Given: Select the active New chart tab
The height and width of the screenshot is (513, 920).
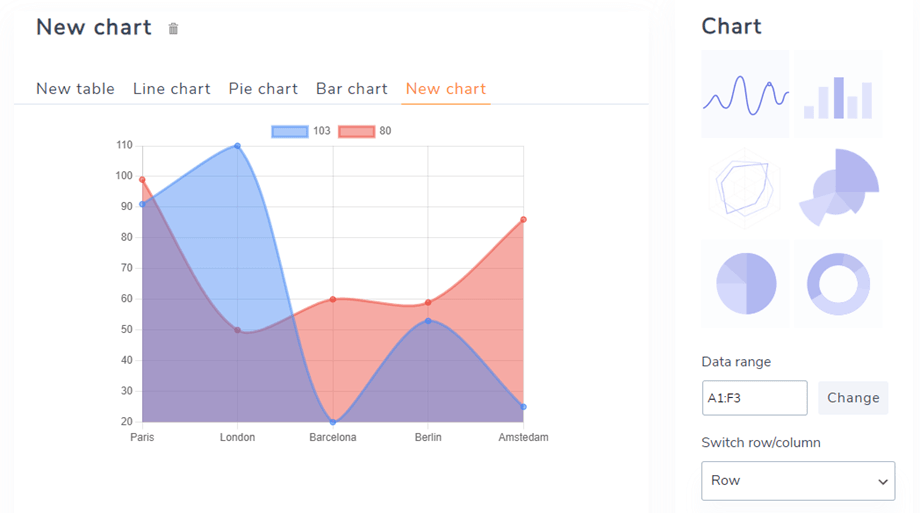Looking at the screenshot, I should point(446,89).
